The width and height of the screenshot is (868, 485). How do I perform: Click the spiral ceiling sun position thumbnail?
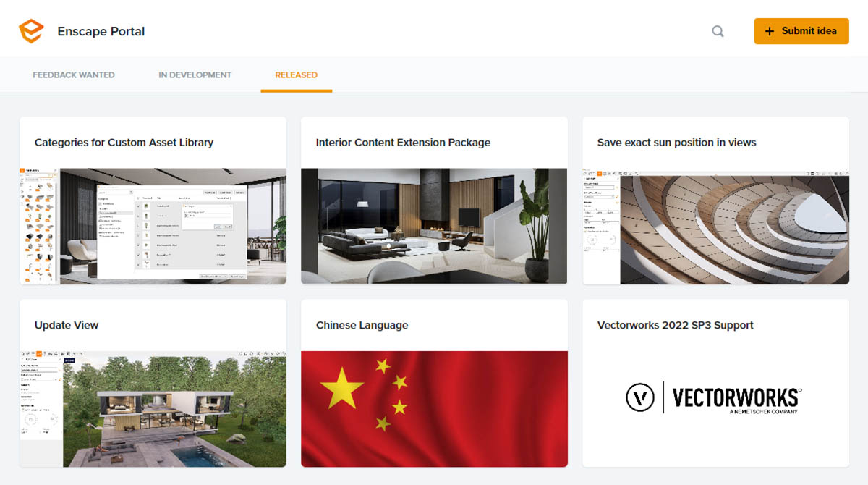pos(715,227)
